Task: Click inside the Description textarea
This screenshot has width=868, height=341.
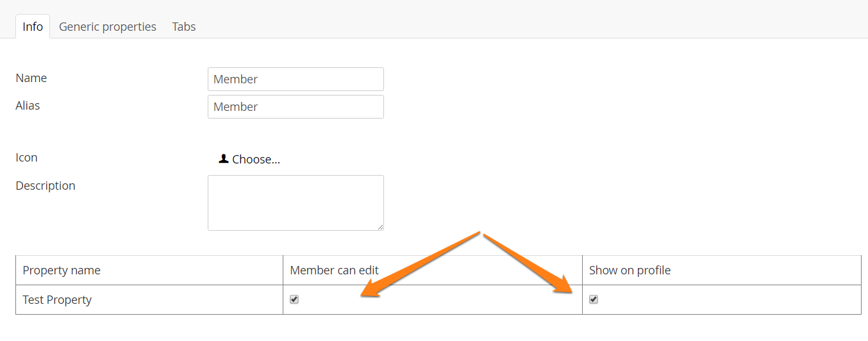Action: point(296,203)
